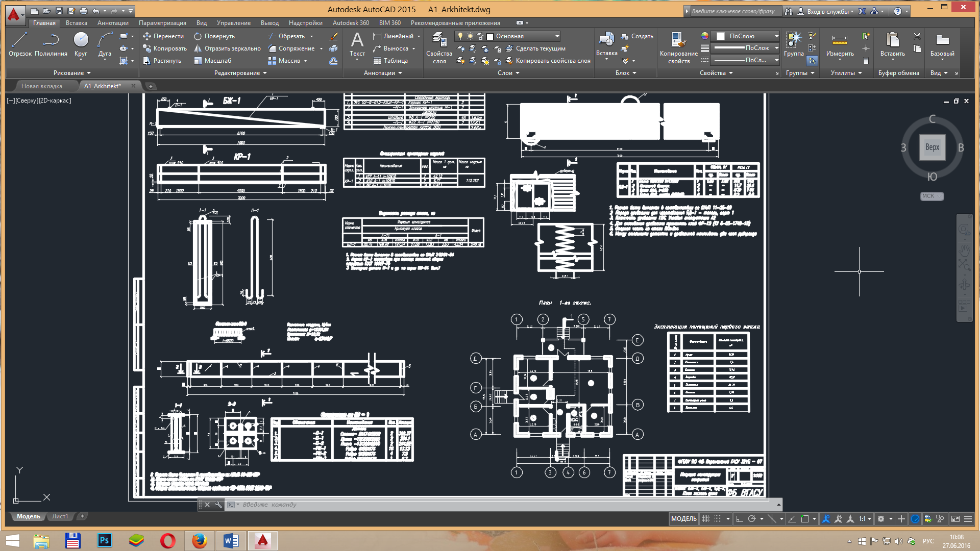
Task: Expand the Рисование panel
Action: point(72,73)
